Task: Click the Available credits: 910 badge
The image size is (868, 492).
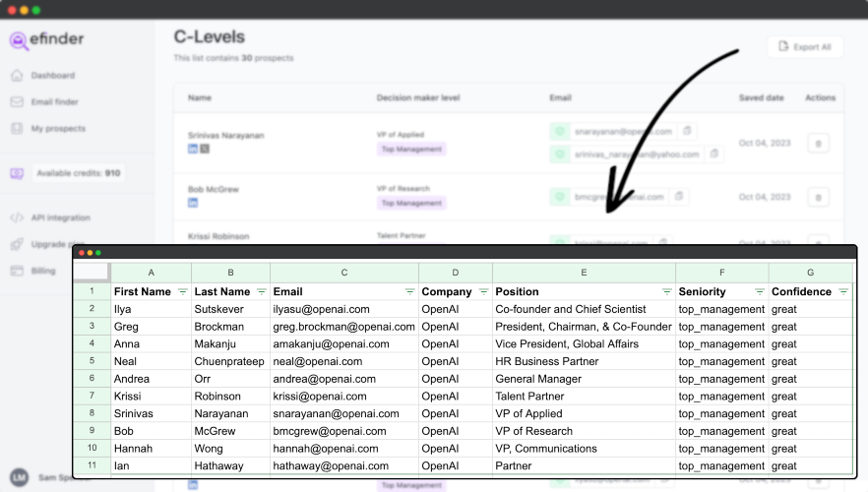Action: 79,173
